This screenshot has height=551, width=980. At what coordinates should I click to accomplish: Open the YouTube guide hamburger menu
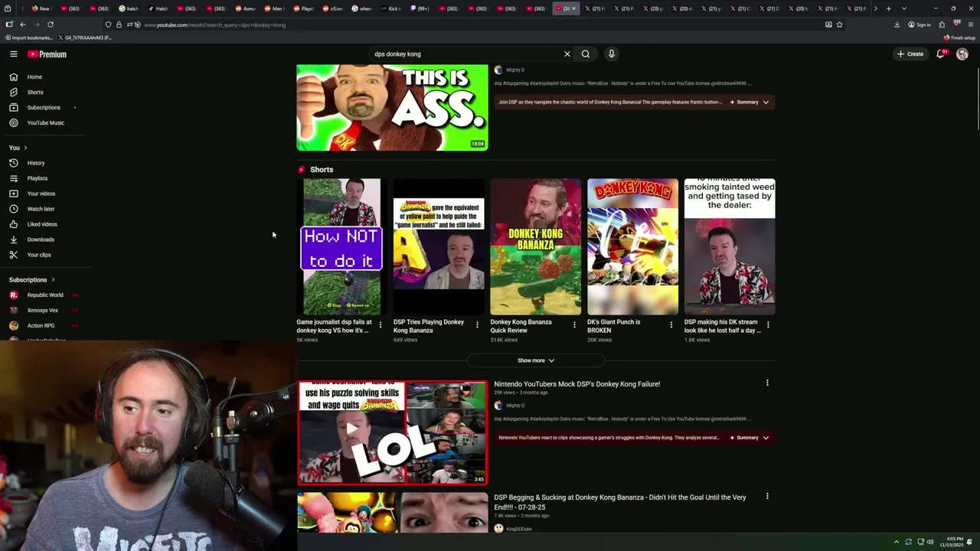(x=13, y=54)
